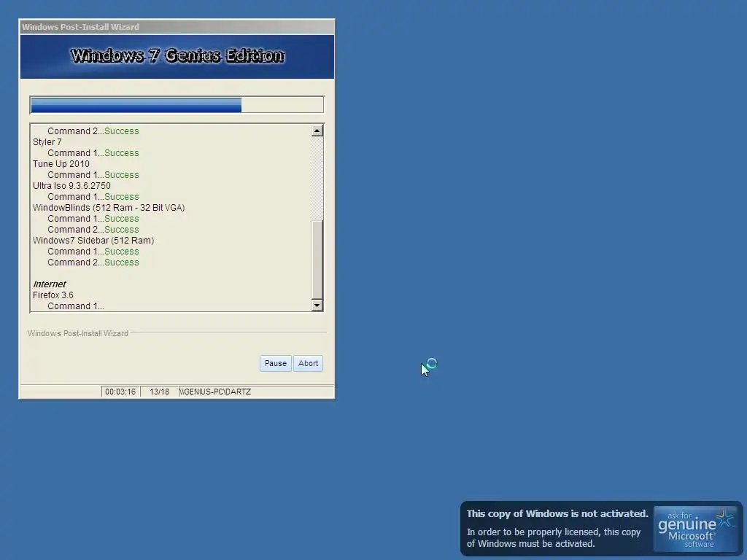Click the log scrollbar up arrow
This screenshot has height=560, width=747.
pyautogui.click(x=317, y=131)
